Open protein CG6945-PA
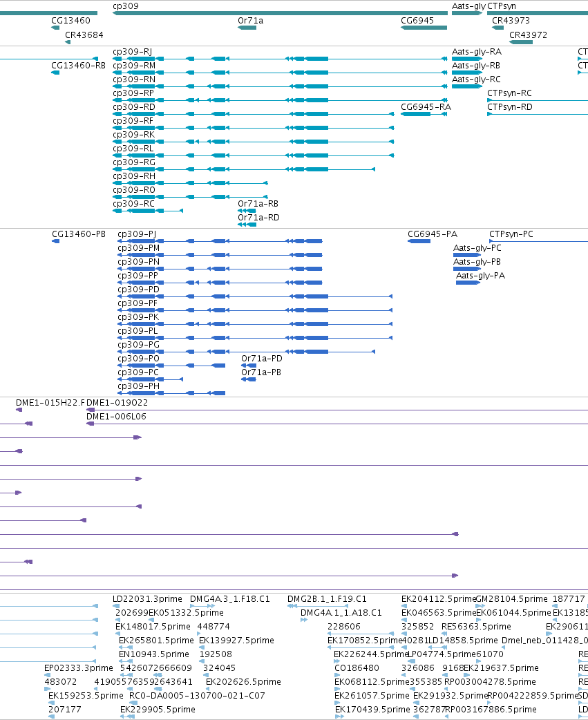This screenshot has width=588, height=720. pyautogui.click(x=433, y=234)
